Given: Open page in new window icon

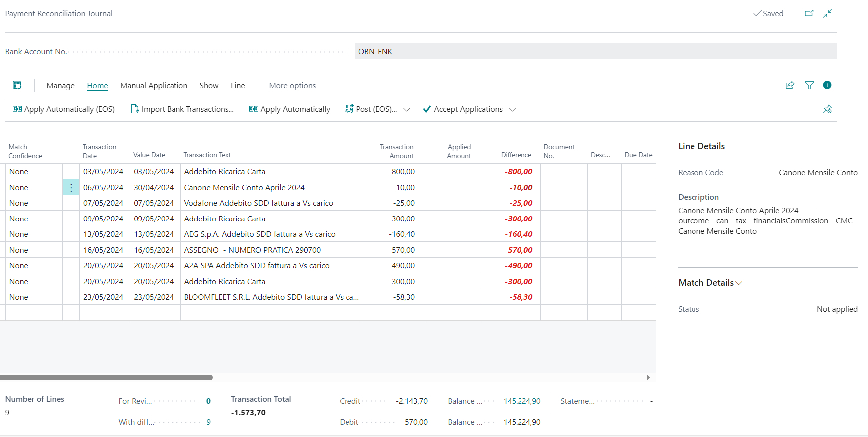Looking at the screenshot, I should coord(809,13).
